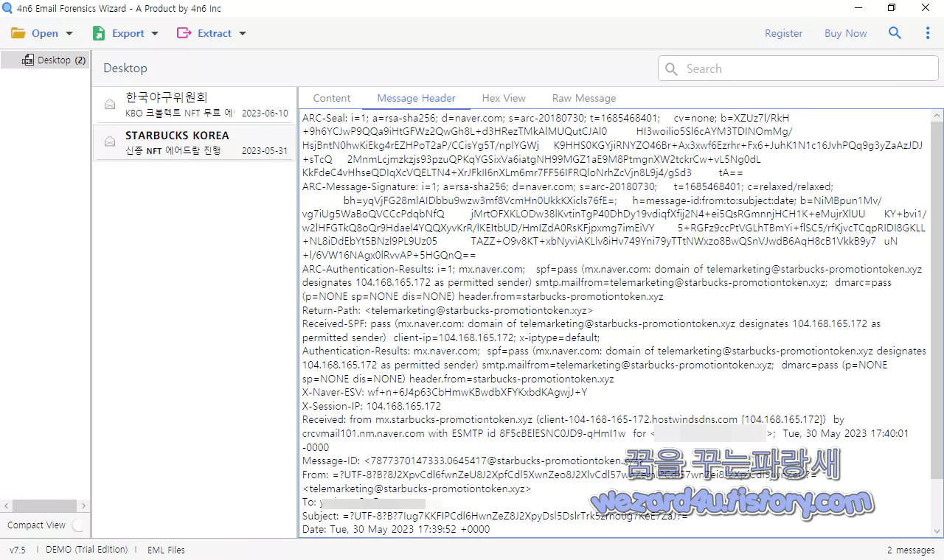944x560 pixels.
Task: Click the Desktop folder icon in tree
Action: (28, 60)
